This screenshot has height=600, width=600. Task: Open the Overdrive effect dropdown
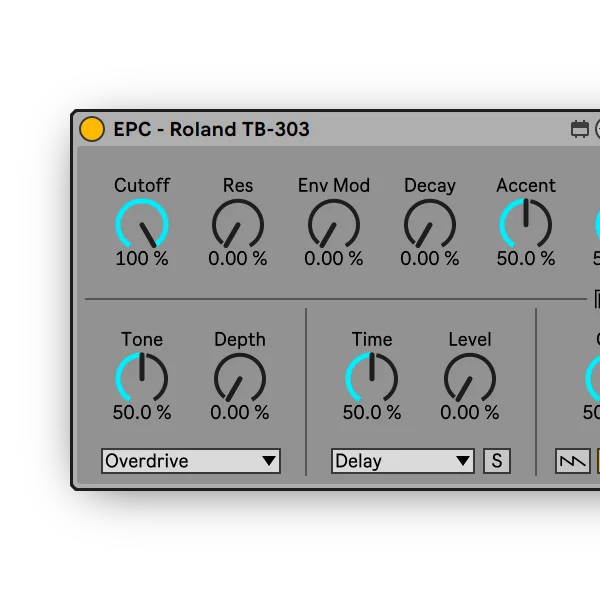(x=191, y=461)
